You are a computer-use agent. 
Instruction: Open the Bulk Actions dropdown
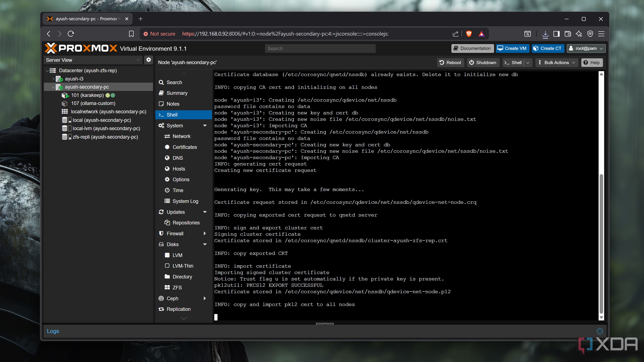click(557, 63)
